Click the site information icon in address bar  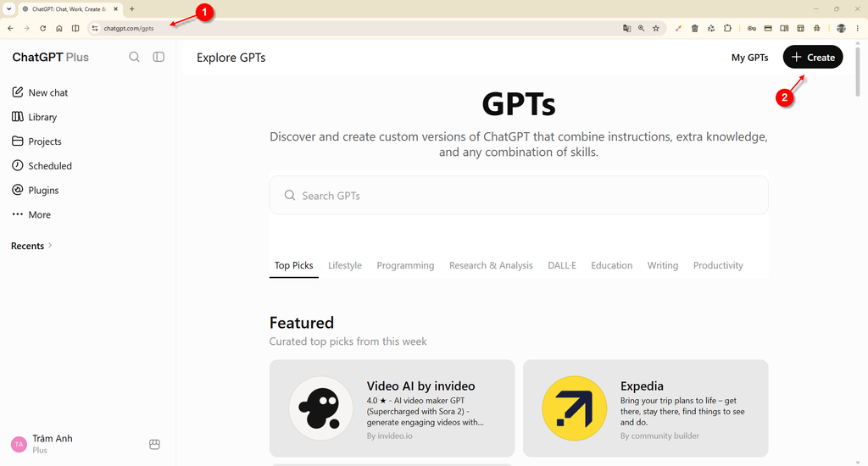click(95, 28)
